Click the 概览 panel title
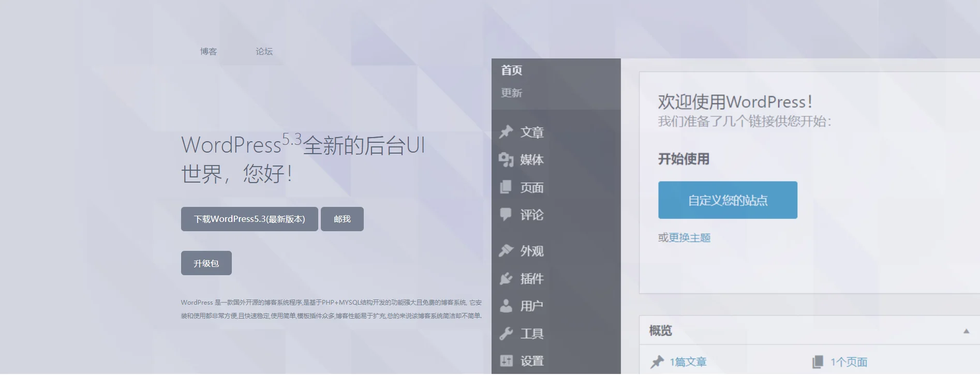 point(660,331)
